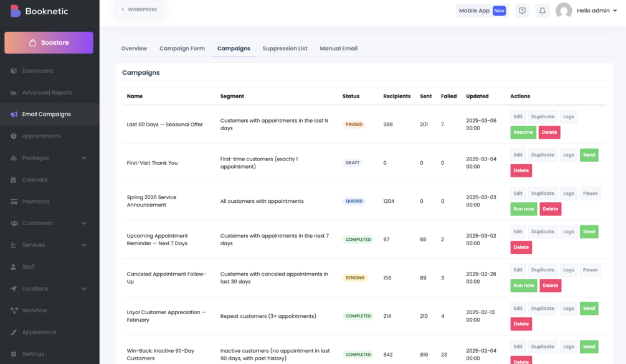This screenshot has width=626, height=364.
Task: Run the Spring 2026 Service Announcement now
Action: point(523,209)
